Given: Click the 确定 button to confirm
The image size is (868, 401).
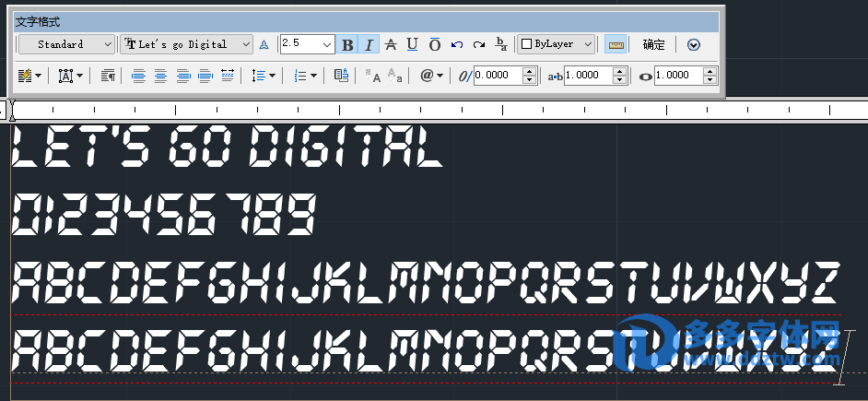Looking at the screenshot, I should click(653, 44).
